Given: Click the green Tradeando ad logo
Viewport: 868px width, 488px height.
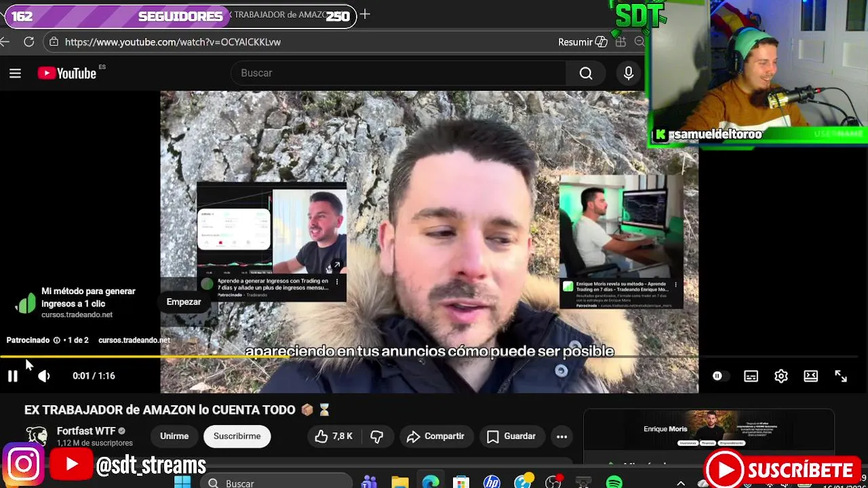Looking at the screenshot, I should pyautogui.click(x=25, y=303).
